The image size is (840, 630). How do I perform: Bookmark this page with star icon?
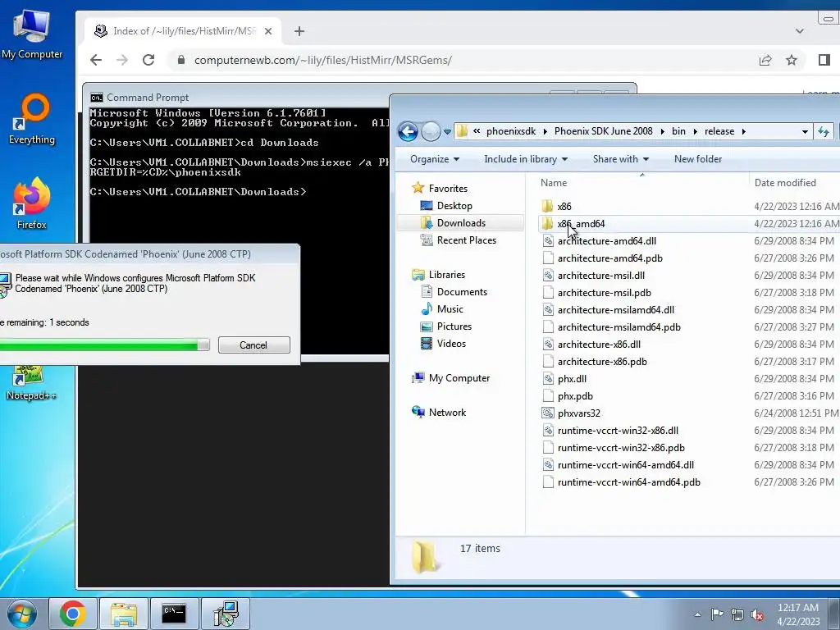(x=792, y=60)
